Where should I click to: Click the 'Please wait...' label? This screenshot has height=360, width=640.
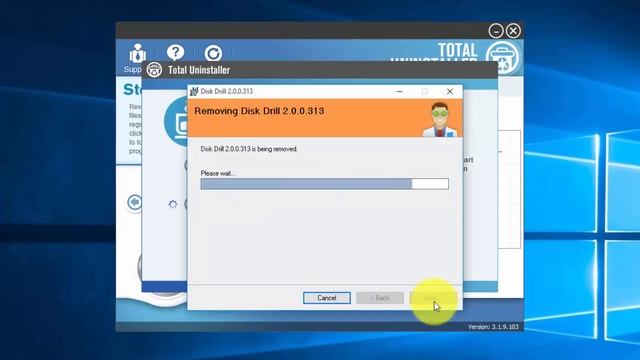pos(218,173)
